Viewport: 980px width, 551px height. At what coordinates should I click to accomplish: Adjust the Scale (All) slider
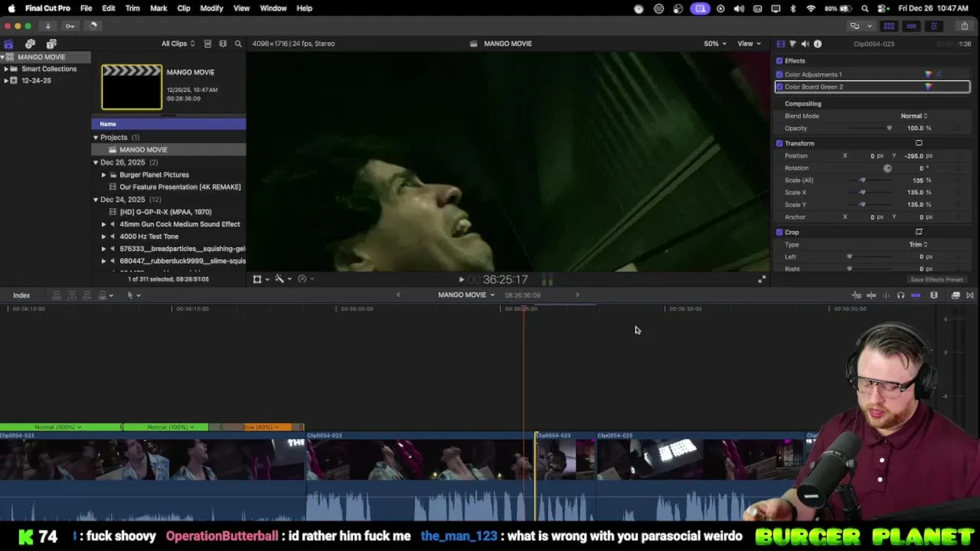(x=868, y=180)
